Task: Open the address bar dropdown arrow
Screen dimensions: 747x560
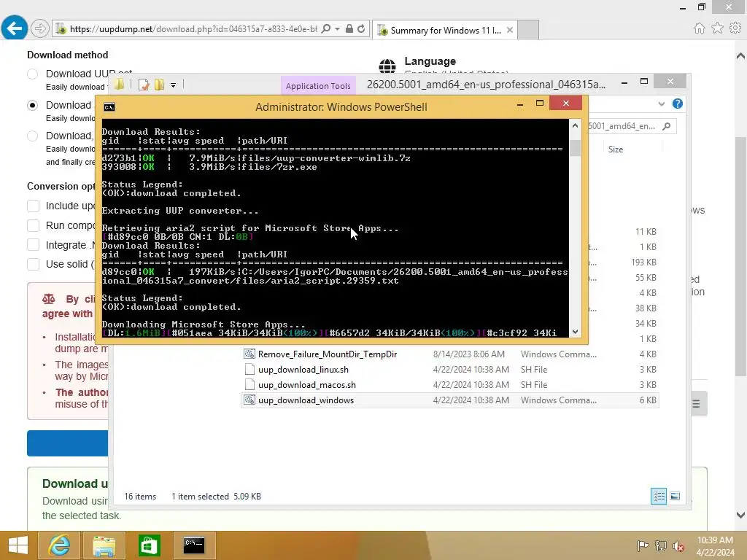Action: (337, 29)
